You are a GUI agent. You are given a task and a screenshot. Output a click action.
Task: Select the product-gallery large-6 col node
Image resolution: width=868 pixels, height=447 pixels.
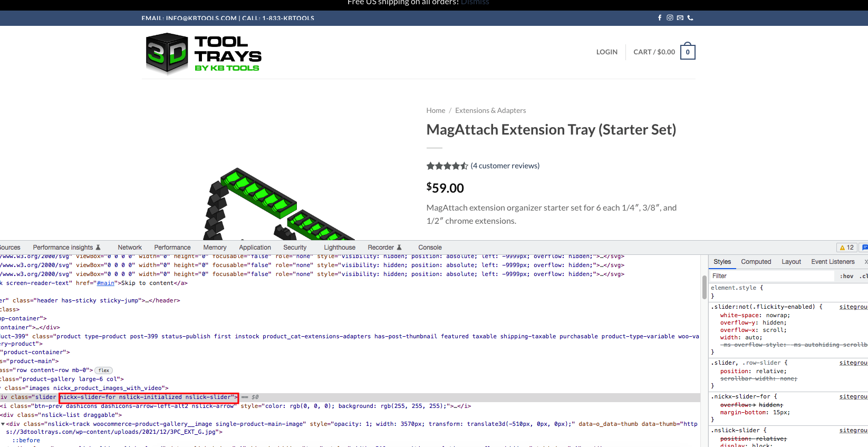[350, 379]
